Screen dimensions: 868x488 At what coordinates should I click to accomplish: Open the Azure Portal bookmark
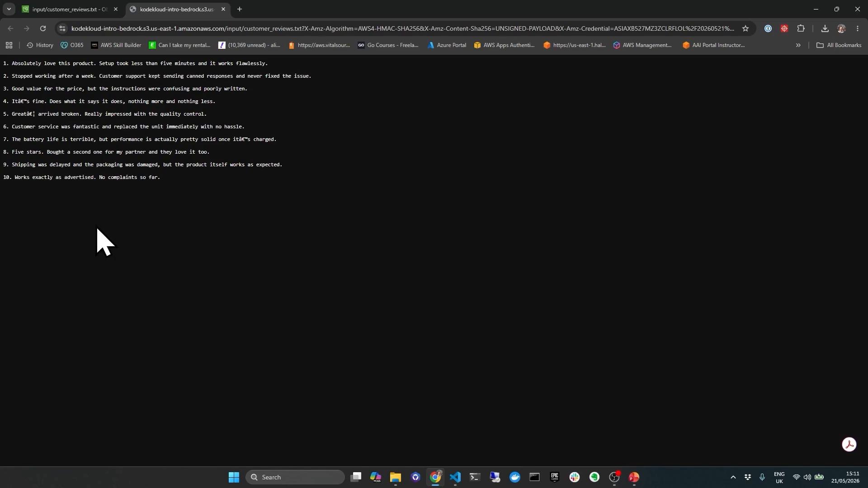point(447,45)
